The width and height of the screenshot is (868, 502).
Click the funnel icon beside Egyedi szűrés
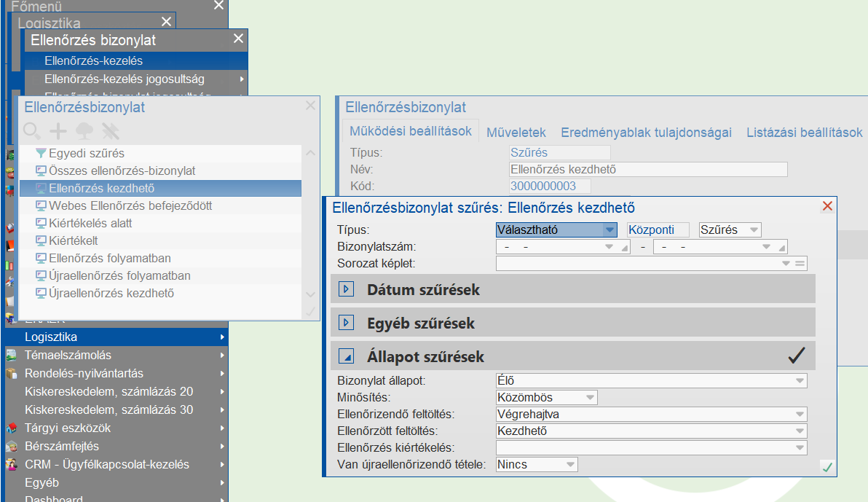41,154
